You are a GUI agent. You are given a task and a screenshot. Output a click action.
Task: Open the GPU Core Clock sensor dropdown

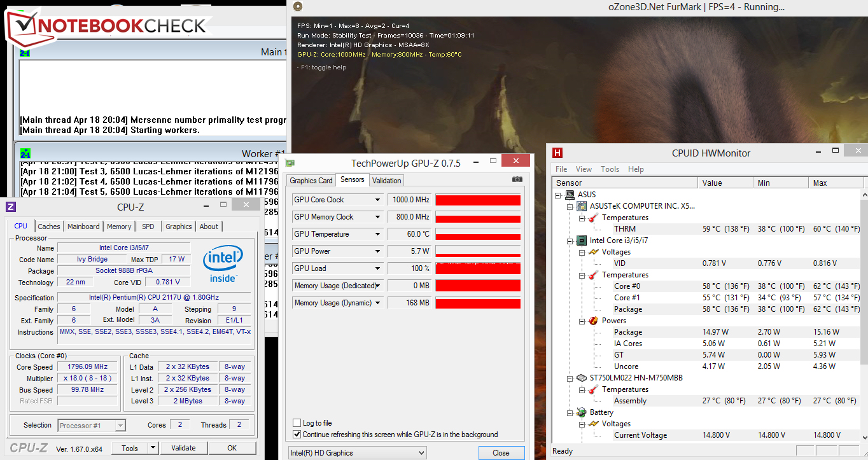(378, 200)
